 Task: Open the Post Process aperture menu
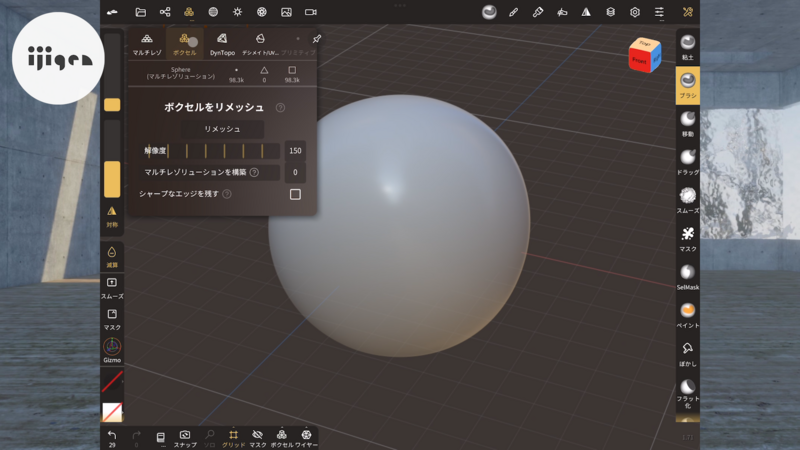point(262,12)
